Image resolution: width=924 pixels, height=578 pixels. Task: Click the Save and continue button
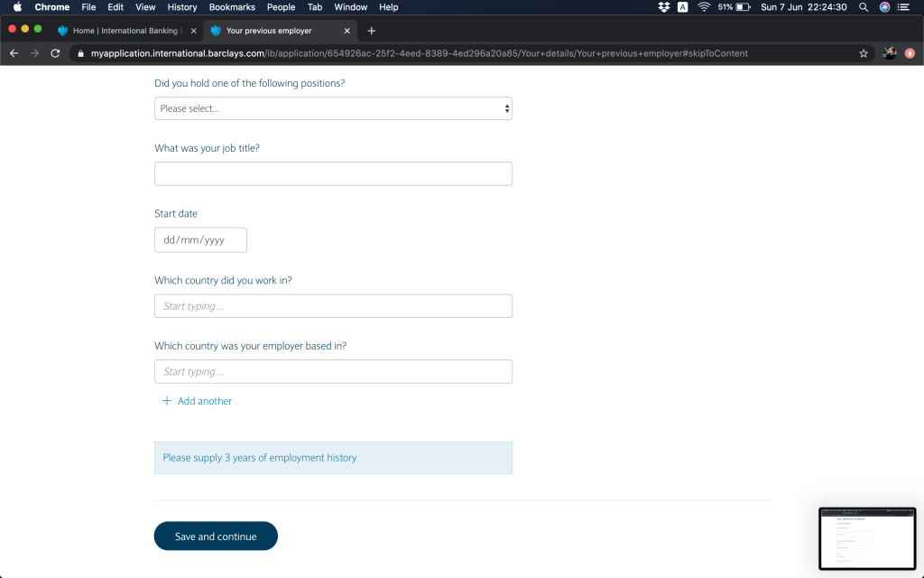coord(216,536)
